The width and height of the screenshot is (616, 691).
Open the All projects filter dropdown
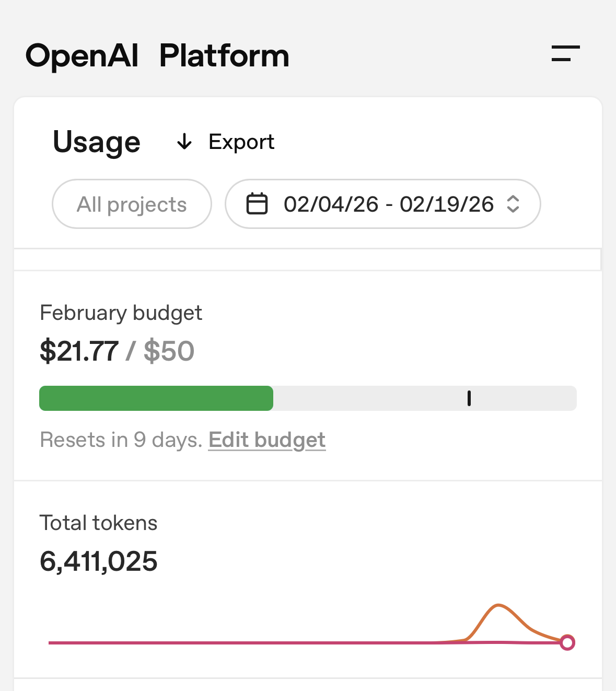click(x=132, y=204)
